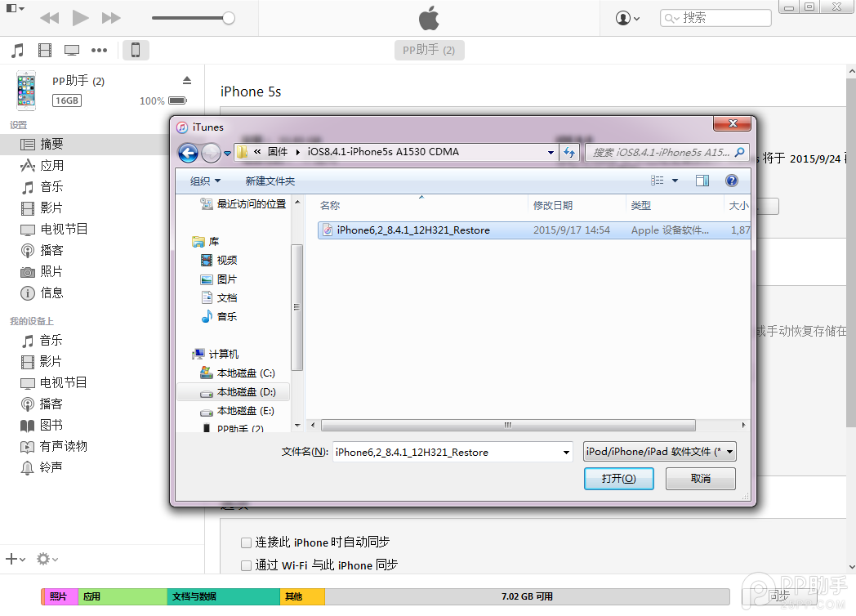Eject the PP助手 device via eject icon
The width and height of the screenshot is (856, 616).
187,80
